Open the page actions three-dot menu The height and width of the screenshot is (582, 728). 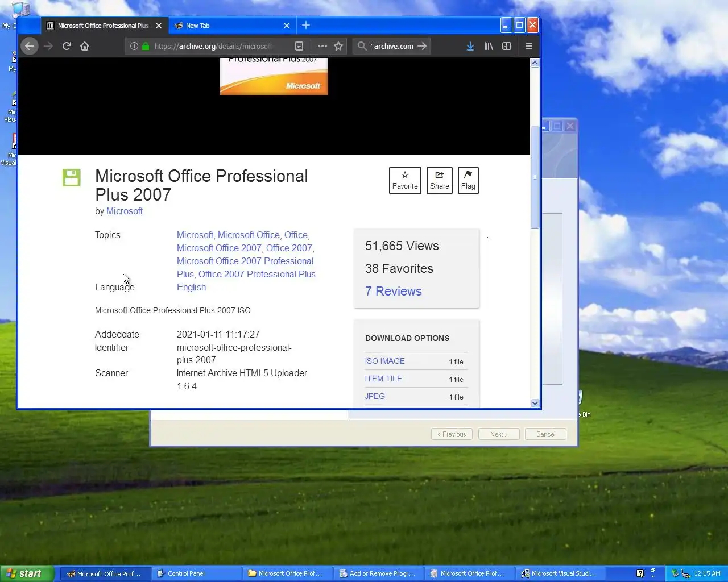[x=322, y=46]
